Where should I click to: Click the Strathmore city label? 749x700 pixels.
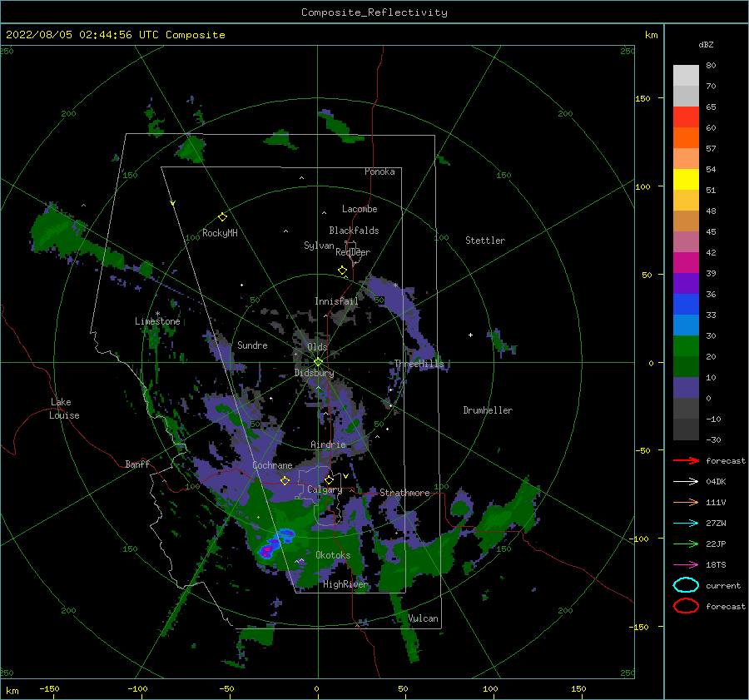pyautogui.click(x=404, y=493)
